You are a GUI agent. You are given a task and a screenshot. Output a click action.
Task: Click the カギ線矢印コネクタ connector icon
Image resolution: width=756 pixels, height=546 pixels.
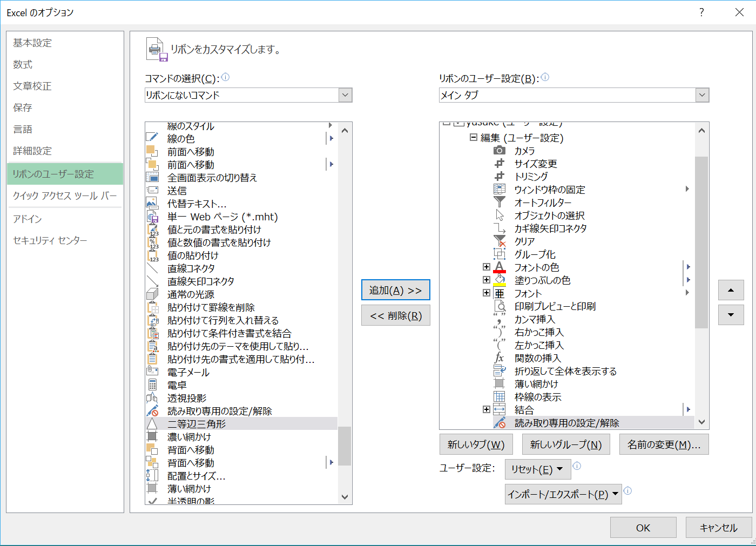500,228
